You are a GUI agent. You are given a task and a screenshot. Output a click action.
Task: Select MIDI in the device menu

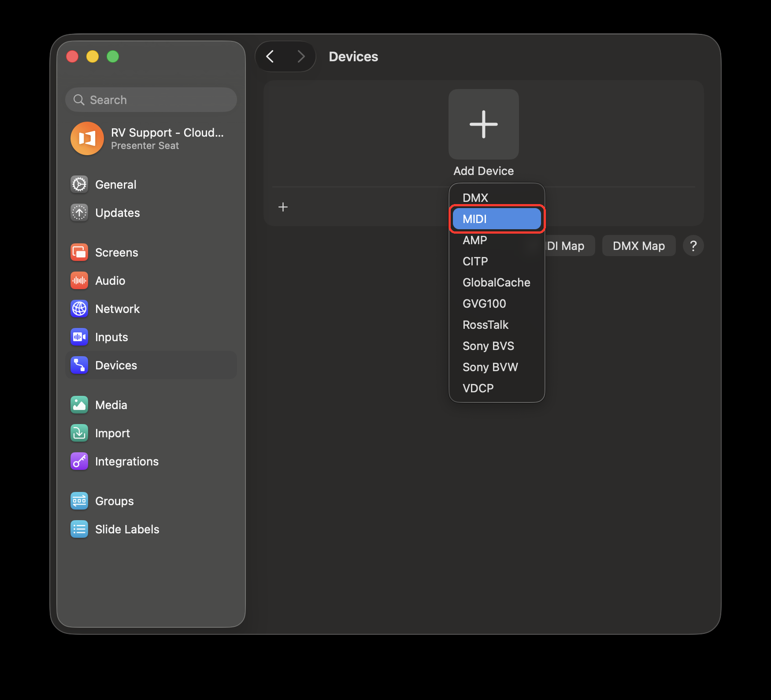(x=497, y=219)
